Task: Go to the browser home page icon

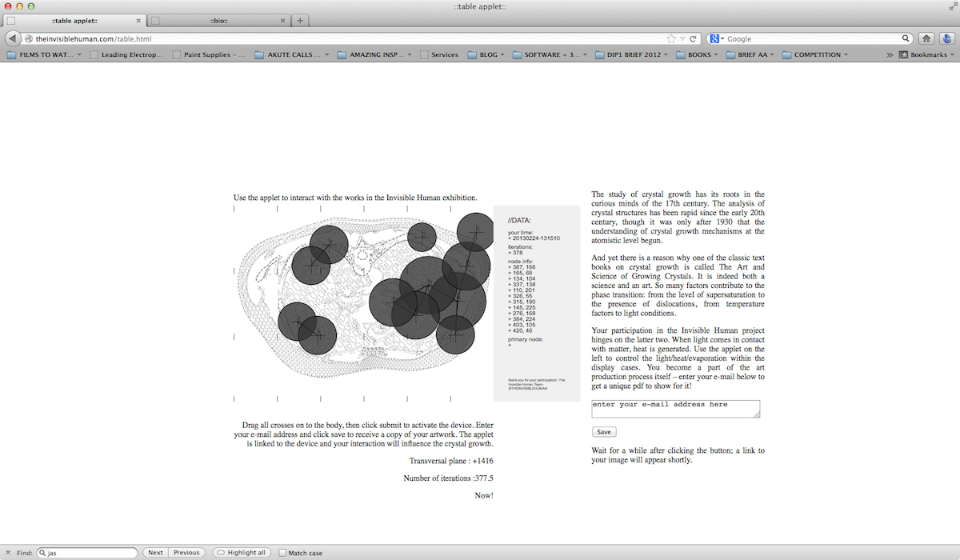Action: tap(926, 38)
